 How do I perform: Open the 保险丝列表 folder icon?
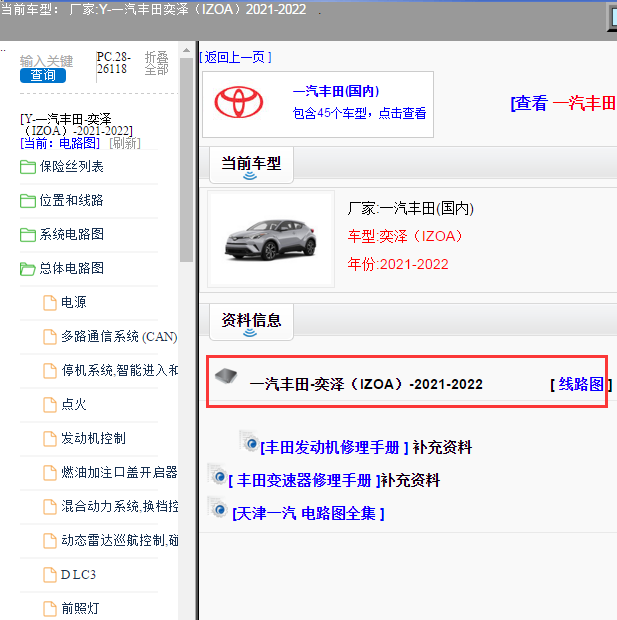coord(28,167)
